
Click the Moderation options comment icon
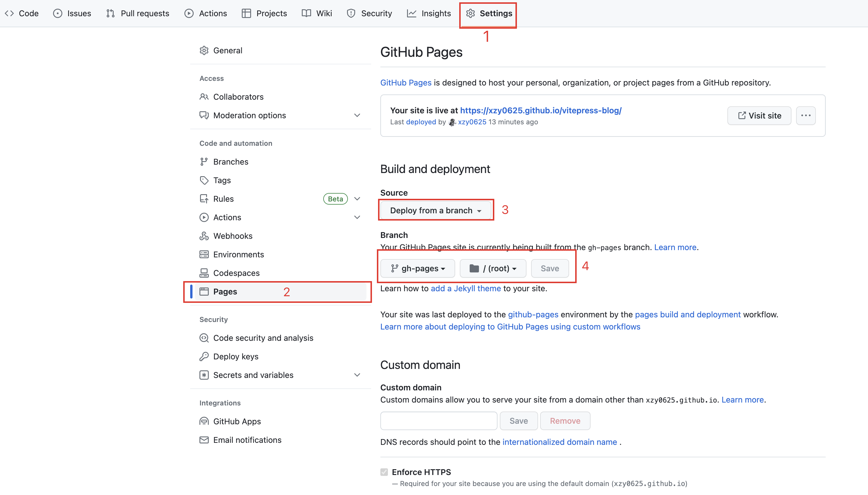(204, 115)
